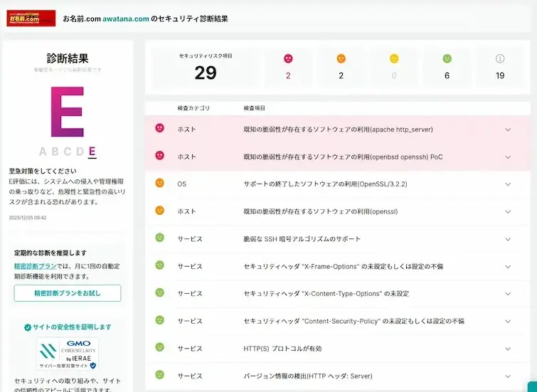Click the 定期的な診断を推奨します heading
This screenshot has height=392, width=537.
click(x=50, y=253)
